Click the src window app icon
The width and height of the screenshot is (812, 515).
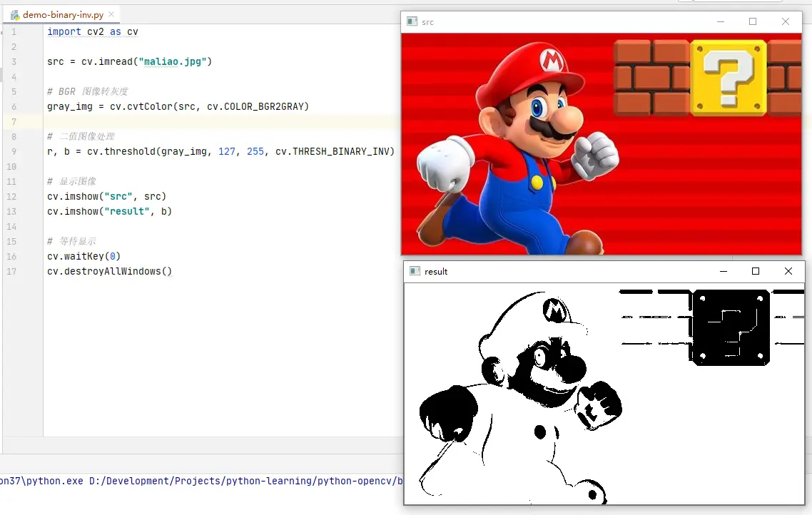[x=412, y=21]
